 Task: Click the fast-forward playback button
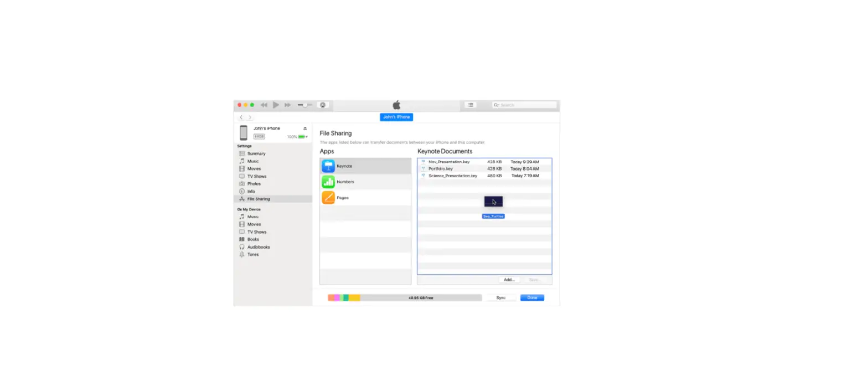(x=287, y=105)
